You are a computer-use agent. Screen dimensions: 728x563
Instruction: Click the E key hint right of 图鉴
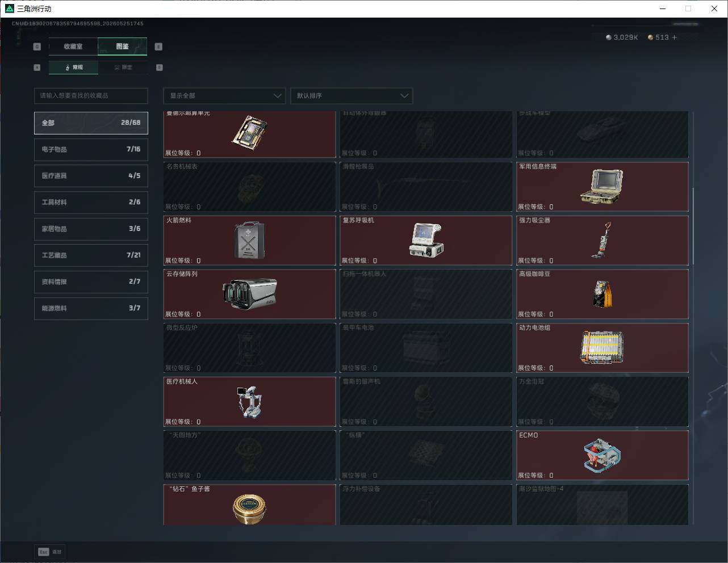158,47
